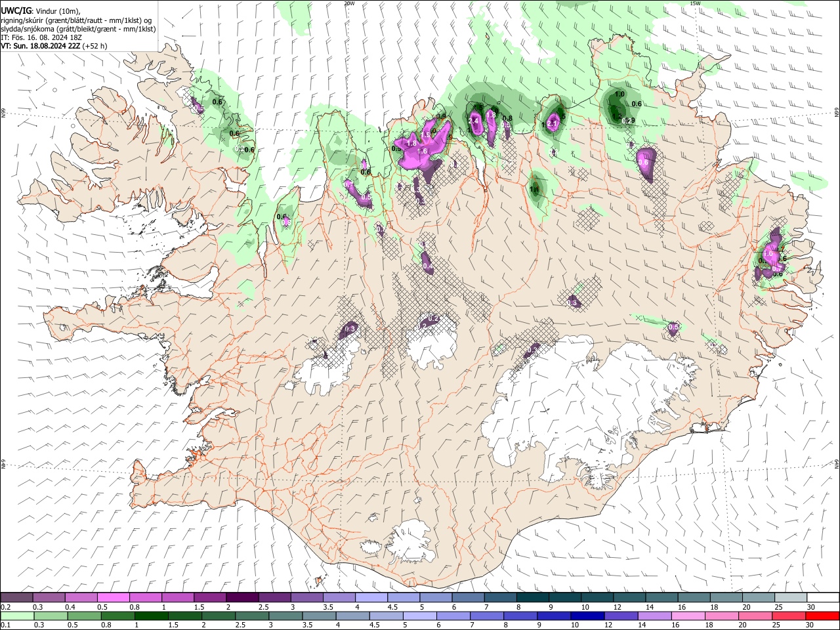Pick upper legend dark teal swatch between 8 and 9
The image size is (840, 630).
pos(532,597)
